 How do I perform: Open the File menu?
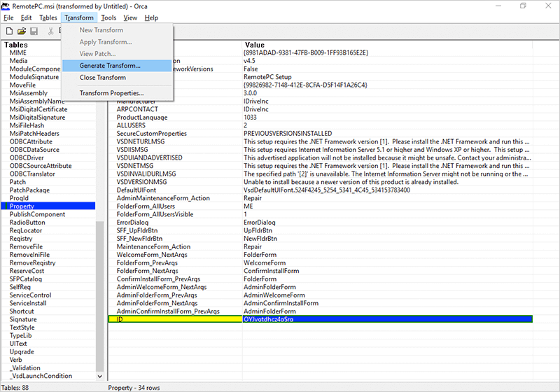[8, 17]
